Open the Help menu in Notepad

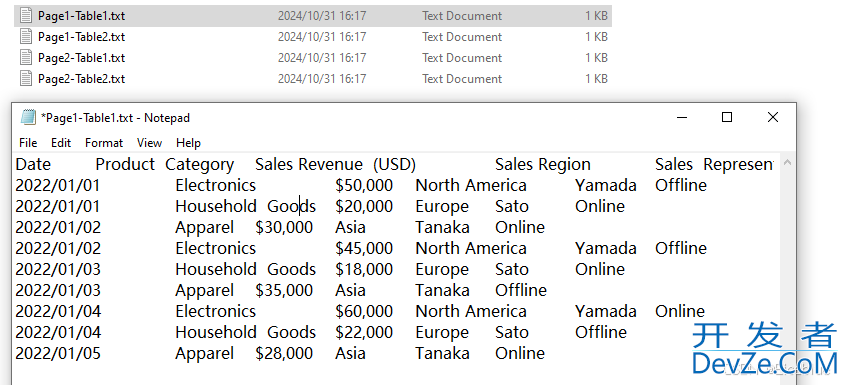[188, 143]
